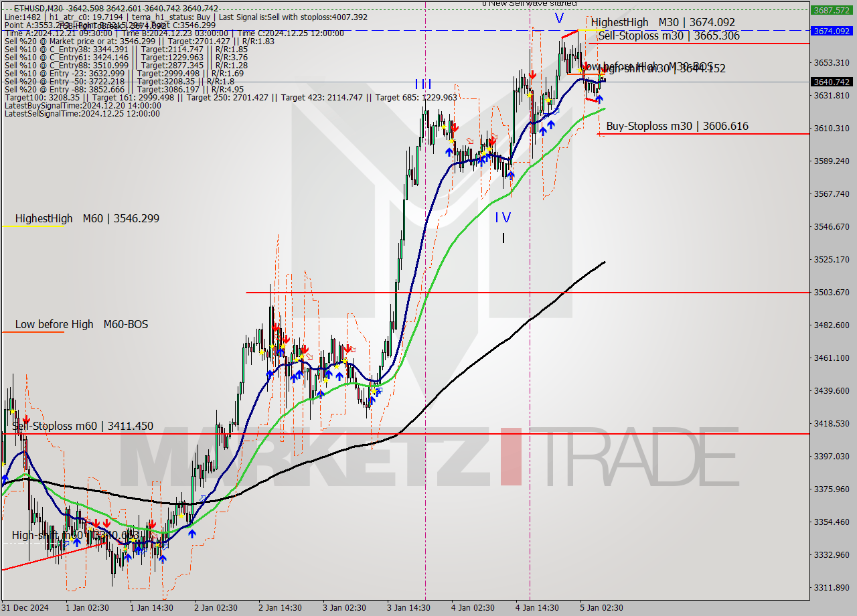Click the LatestSellSignalTime text line
Image resolution: width=857 pixels, height=616 pixels.
(x=82, y=113)
